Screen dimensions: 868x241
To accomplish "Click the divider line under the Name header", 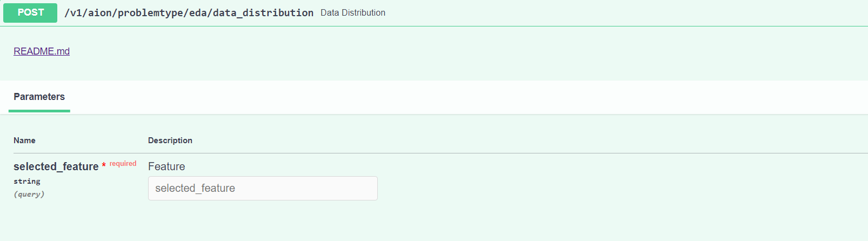I will point(76,153).
